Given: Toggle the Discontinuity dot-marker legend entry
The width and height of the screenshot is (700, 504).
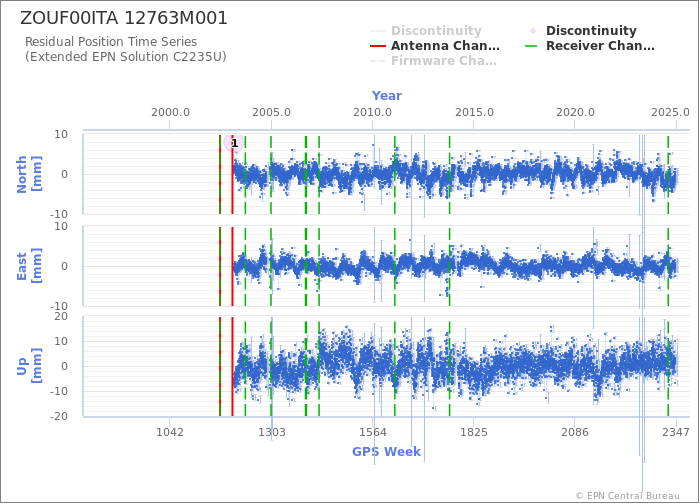Looking at the screenshot, I should [x=582, y=31].
